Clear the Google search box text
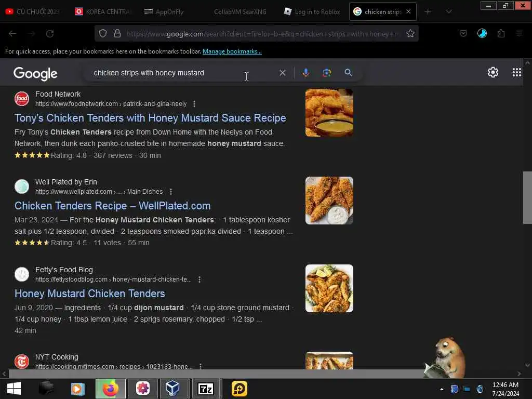The width and height of the screenshot is (532, 399). 282,73
